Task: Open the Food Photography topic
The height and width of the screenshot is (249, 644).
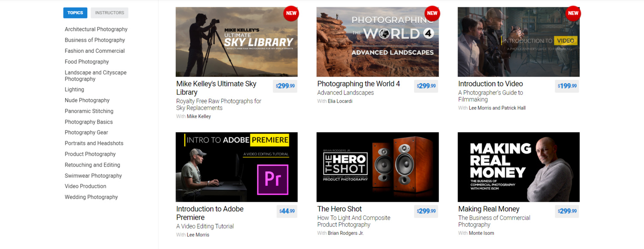Action: click(87, 62)
